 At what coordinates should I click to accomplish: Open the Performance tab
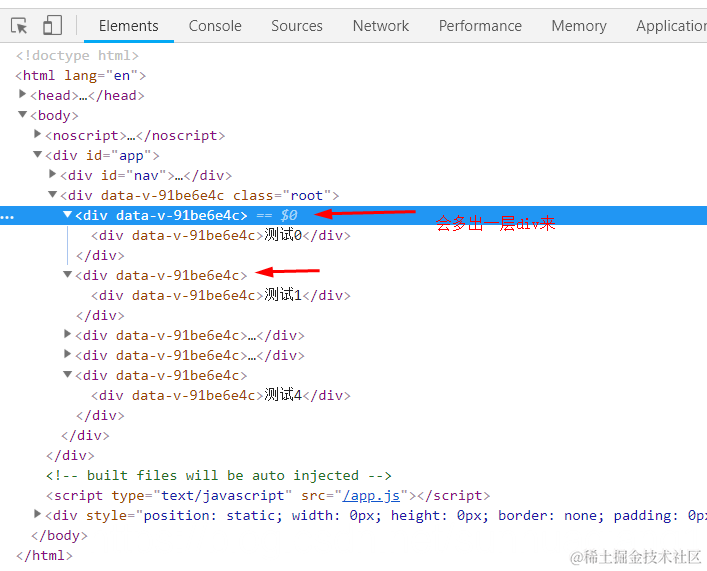(480, 26)
